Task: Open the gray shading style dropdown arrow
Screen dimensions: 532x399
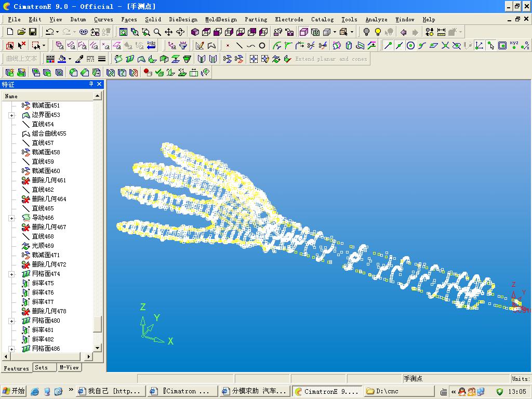Action: click(335, 32)
